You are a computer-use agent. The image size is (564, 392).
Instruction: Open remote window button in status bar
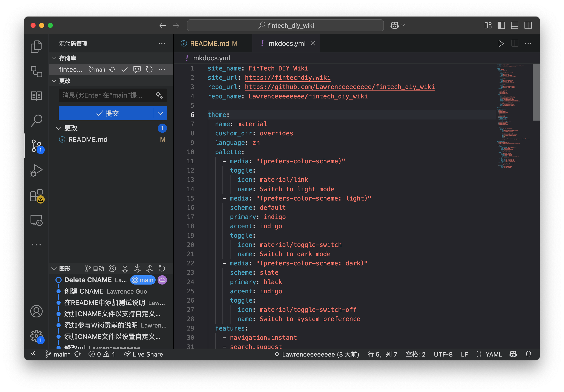[x=33, y=354]
